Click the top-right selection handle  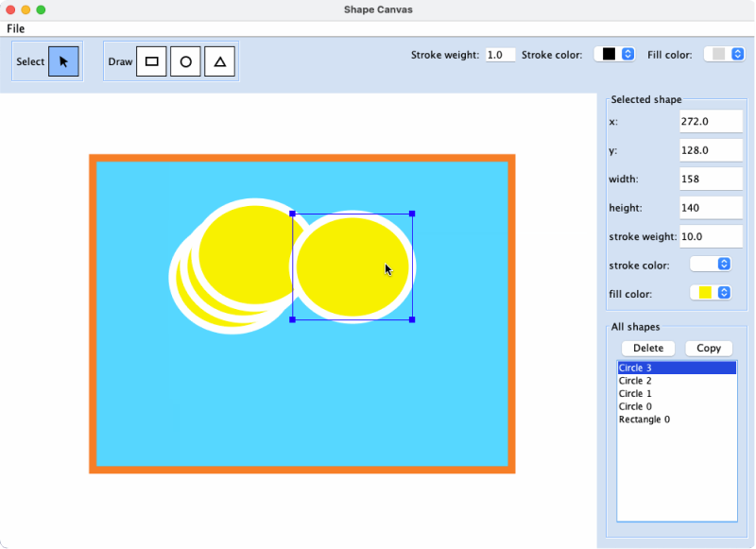[x=412, y=214]
